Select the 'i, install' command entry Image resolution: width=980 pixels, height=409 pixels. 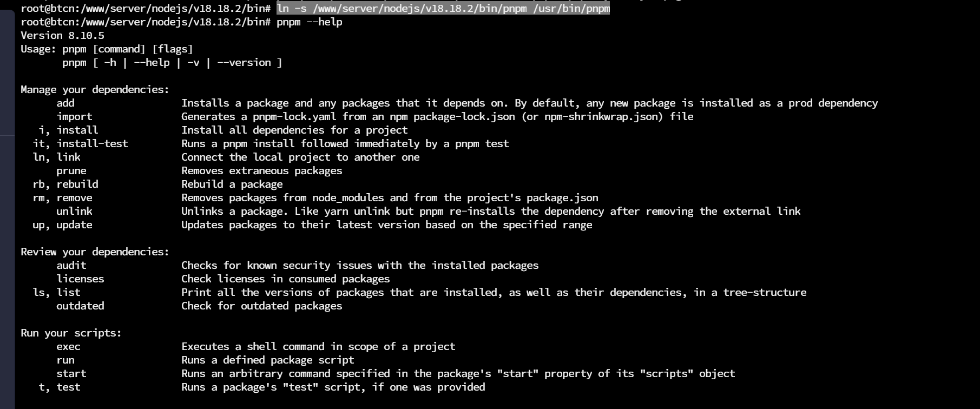pyautogui.click(x=68, y=130)
